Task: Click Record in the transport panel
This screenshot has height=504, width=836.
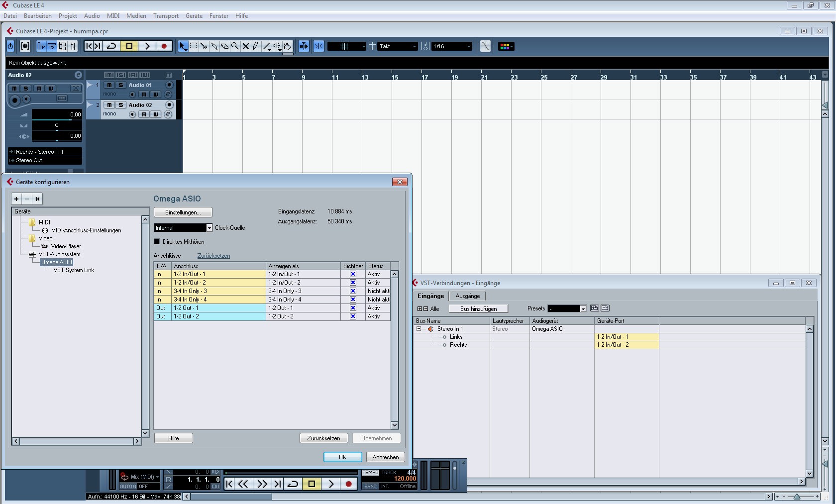Action: coord(349,484)
